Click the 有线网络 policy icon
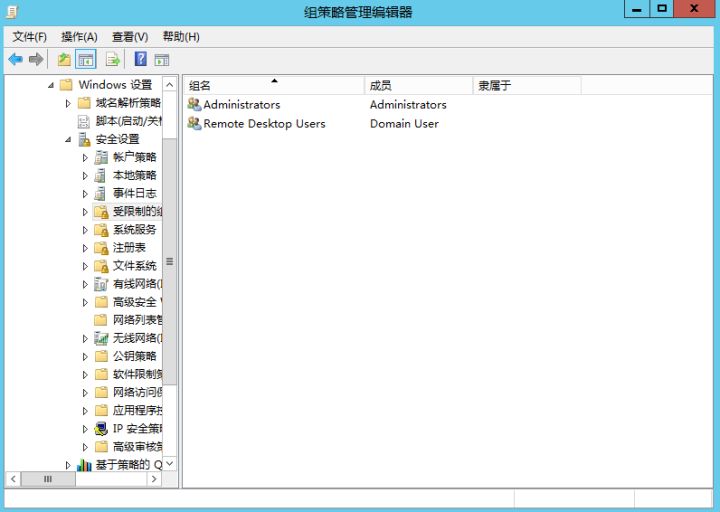 101,284
